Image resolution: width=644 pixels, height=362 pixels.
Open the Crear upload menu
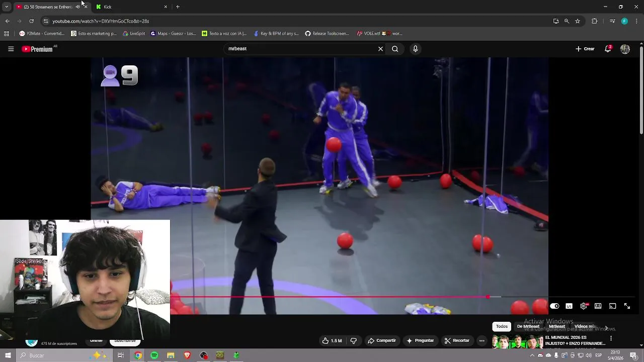click(585, 49)
